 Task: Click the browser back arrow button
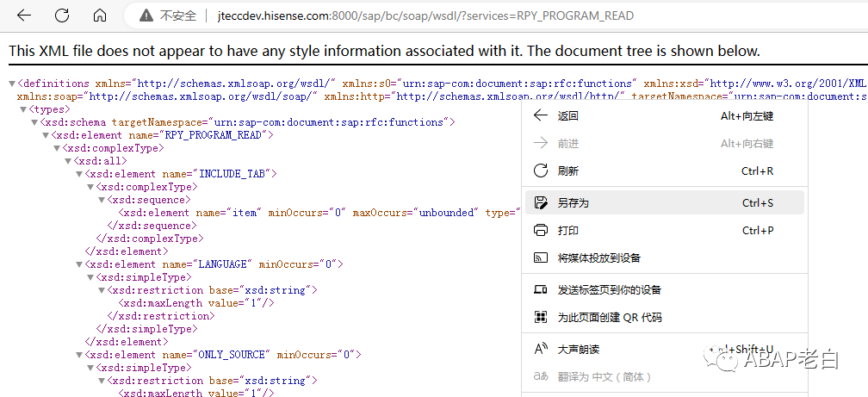point(24,16)
